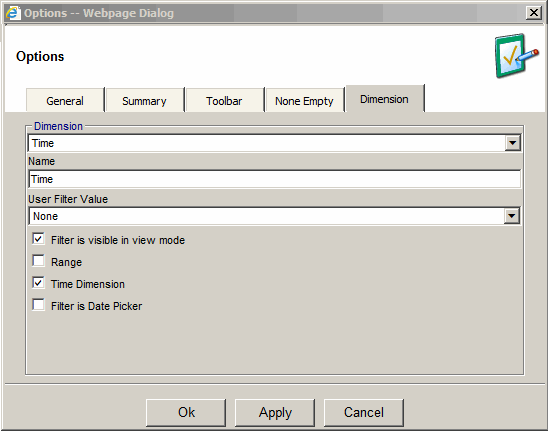Click the User Filter Value box showing None
The image size is (548, 431).
[274, 216]
